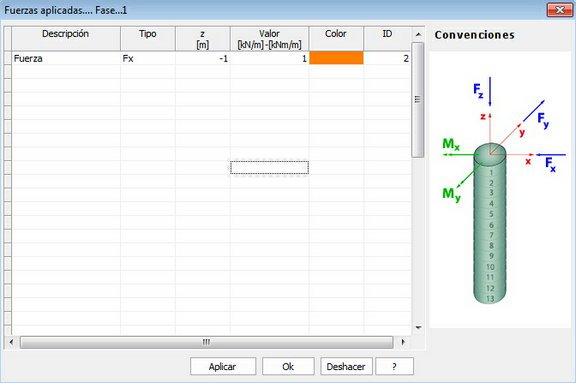
Task: Confirm the dialog with Ok
Action: coord(288,366)
